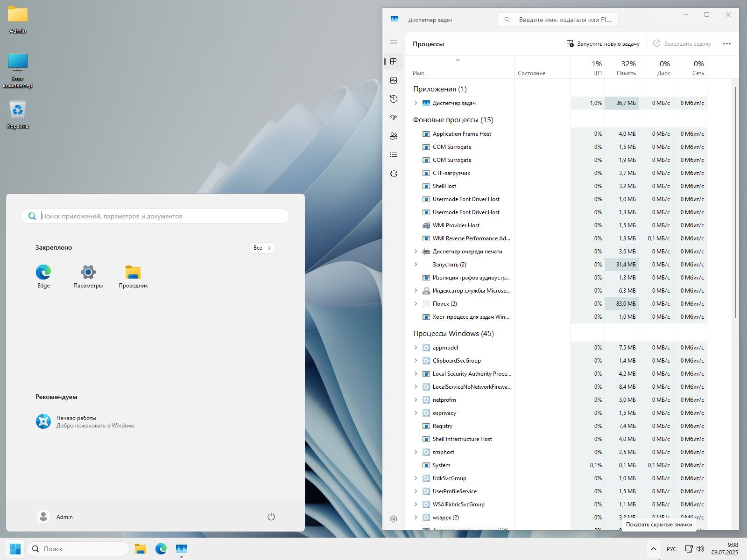The width and height of the screenshot is (747, 560).
Task: Expand the Диспетчер очереди печати row
Action: coord(416,252)
